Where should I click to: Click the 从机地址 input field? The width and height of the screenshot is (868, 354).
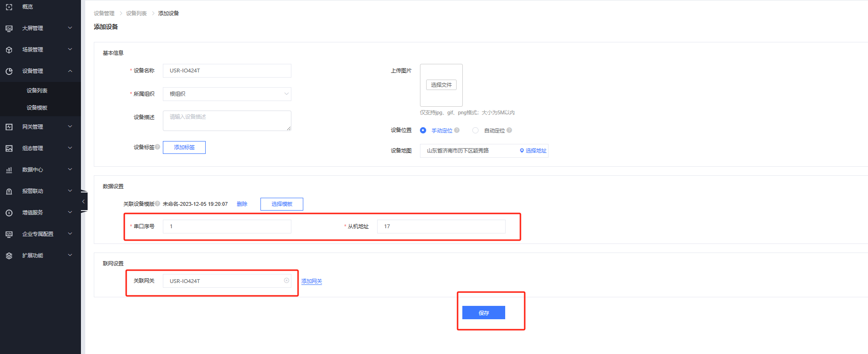441,226
